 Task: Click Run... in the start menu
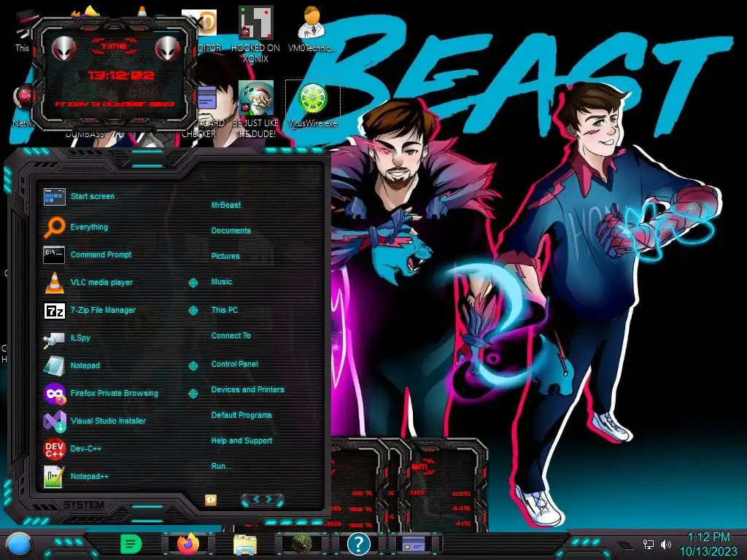pos(222,466)
